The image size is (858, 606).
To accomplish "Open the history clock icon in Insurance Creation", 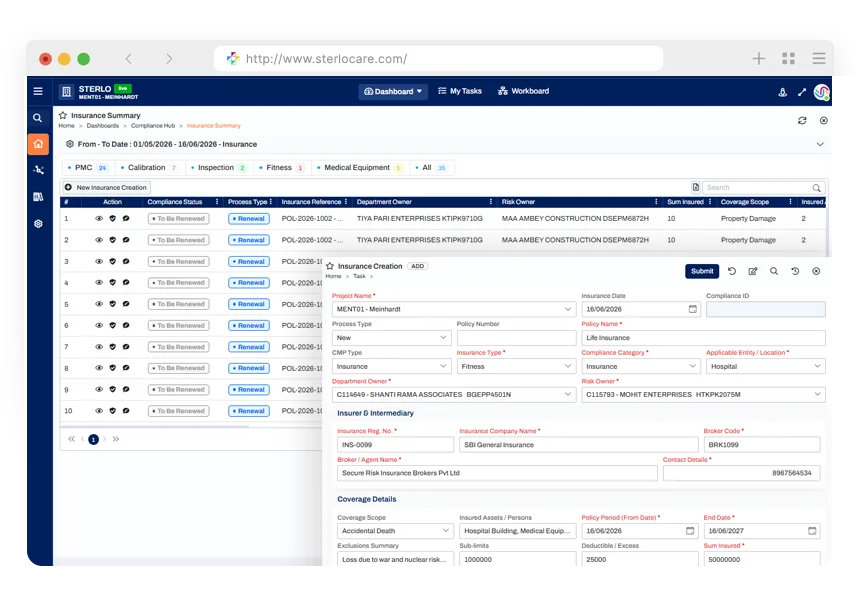I will (x=795, y=271).
